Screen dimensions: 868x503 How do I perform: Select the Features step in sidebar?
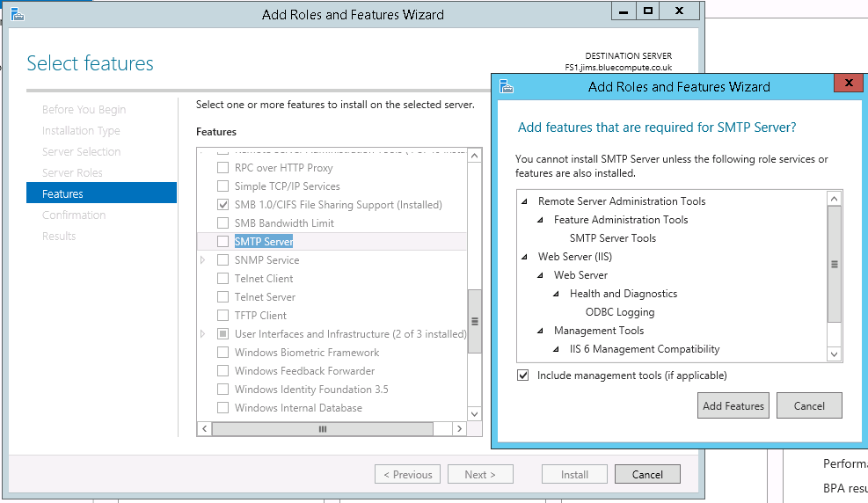coord(62,193)
